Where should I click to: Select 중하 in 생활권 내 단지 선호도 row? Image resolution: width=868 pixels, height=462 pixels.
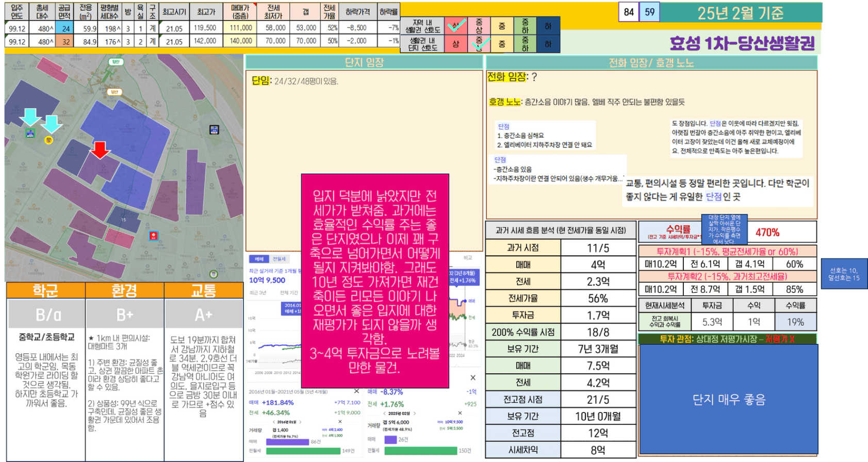tap(525, 44)
